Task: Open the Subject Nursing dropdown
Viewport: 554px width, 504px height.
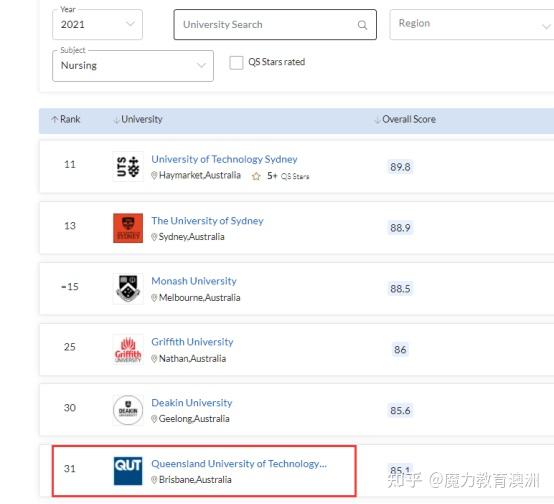Action: click(x=133, y=66)
